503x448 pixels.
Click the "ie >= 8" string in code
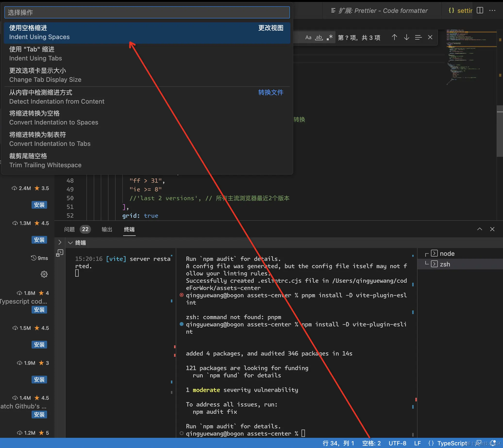pyautogui.click(x=145, y=189)
